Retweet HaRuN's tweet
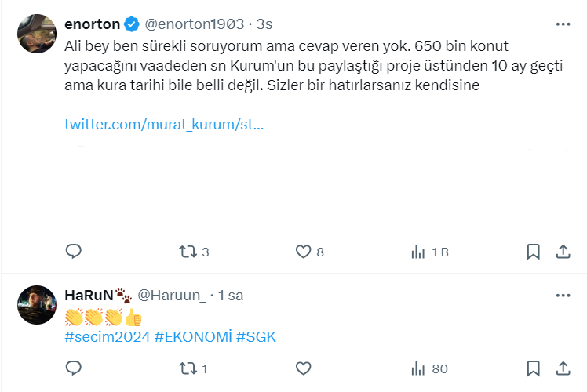The image size is (587, 392). (188, 368)
